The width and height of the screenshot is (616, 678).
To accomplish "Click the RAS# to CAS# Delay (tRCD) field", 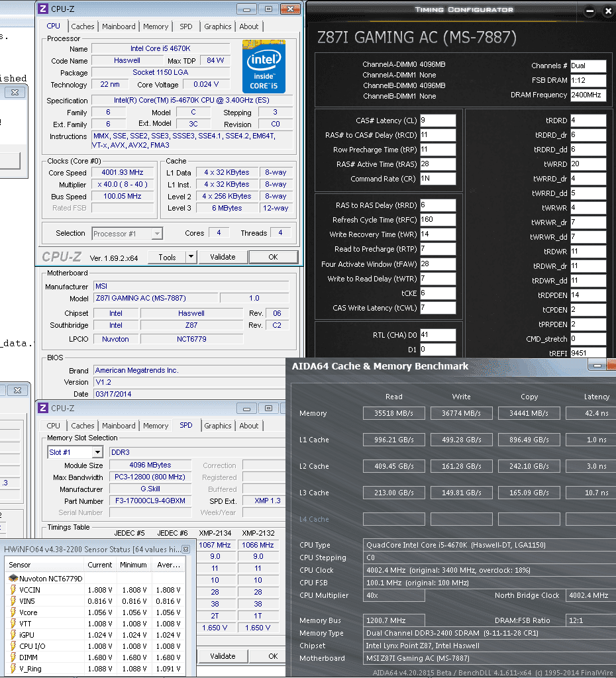I will click(x=438, y=135).
